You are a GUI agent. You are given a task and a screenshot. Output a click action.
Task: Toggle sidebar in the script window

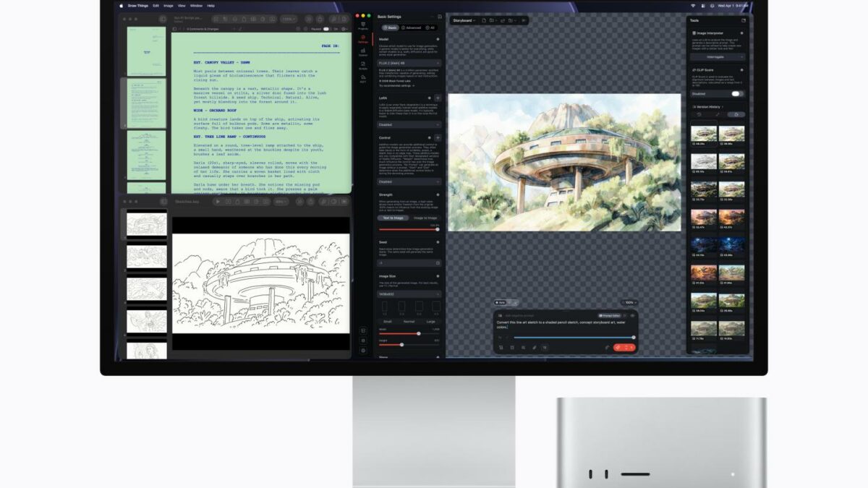[x=164, y=20]
